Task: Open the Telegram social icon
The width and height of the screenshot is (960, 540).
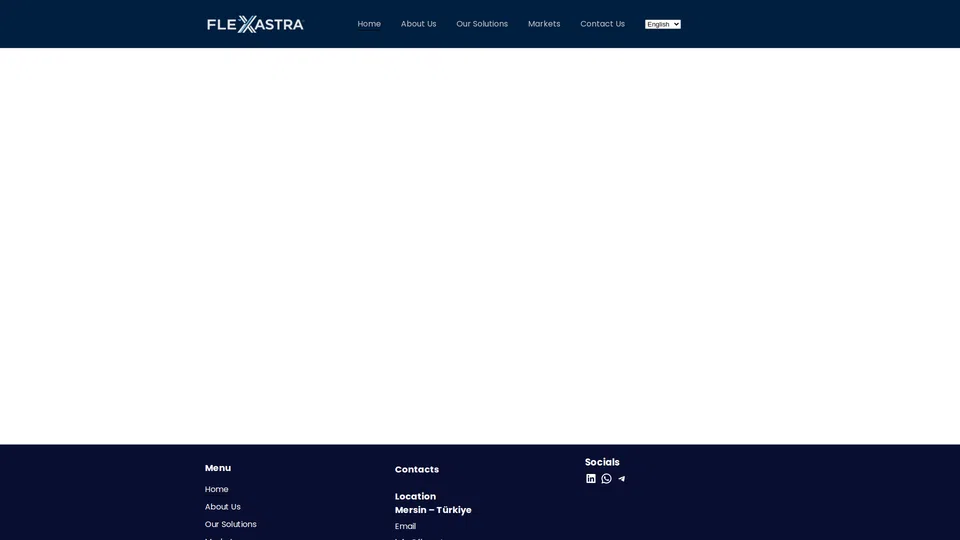Action: (621, 479)
